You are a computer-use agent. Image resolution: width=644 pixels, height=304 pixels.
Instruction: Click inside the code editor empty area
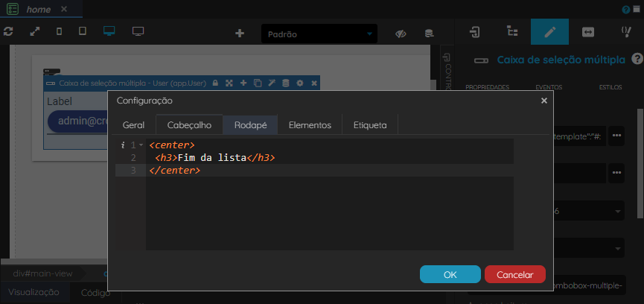click(329, 214)
